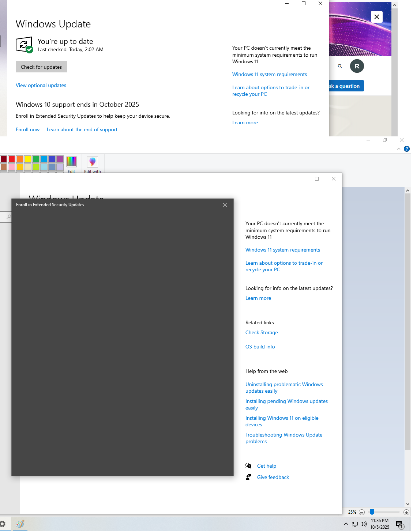The image size is (413, 532).
Task: Click Learn more in upper Windows Update window
Action: click(x=245, y=122)
